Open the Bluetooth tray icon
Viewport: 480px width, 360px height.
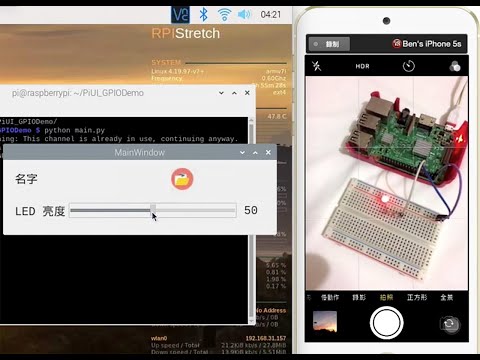pyautogui.click(x=203, y=15)
